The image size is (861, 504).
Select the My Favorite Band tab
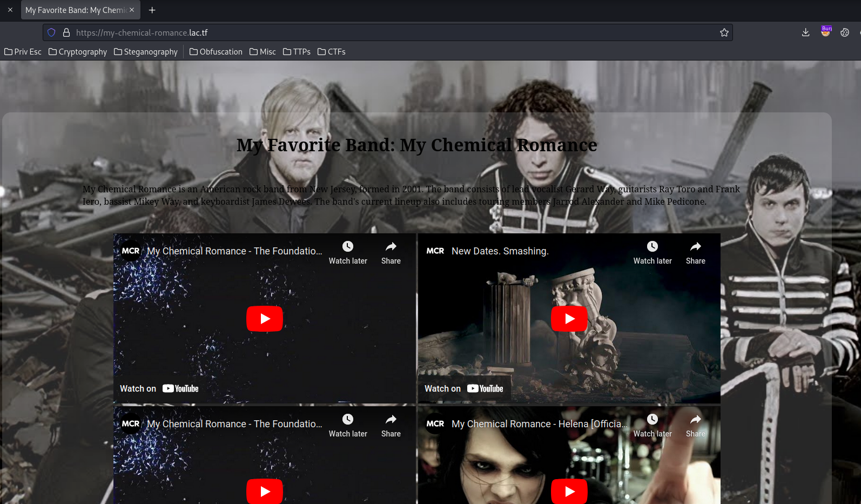[x=80, y=10]
